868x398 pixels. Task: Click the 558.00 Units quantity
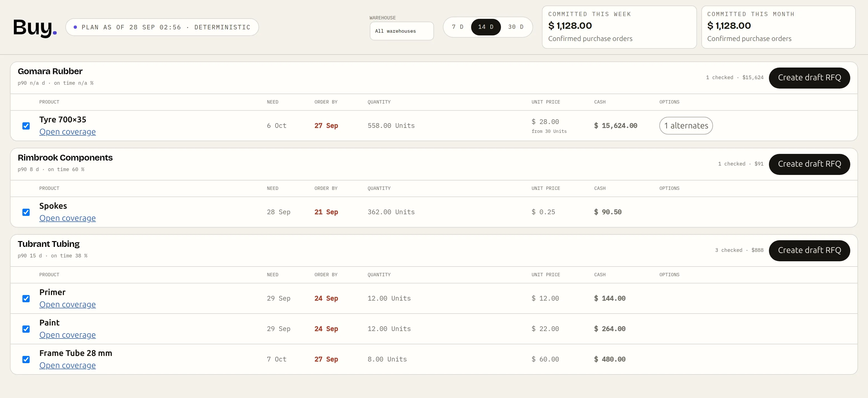click(391, 126)
